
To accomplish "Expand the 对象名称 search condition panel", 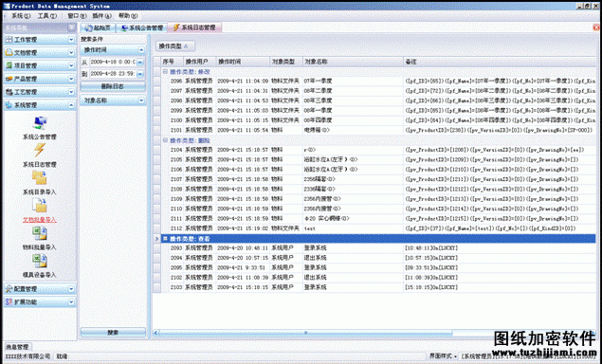I will click(141, 100).
